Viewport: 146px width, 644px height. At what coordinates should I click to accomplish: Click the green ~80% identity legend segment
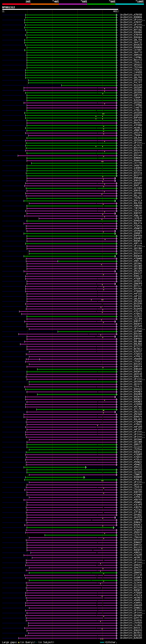point(101,4)
